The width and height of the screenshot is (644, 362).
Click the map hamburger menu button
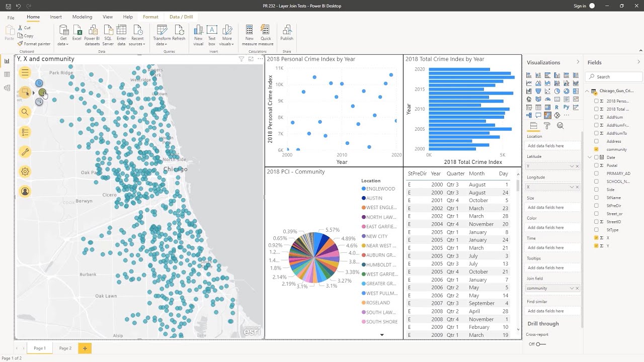(x=25, y=73)
